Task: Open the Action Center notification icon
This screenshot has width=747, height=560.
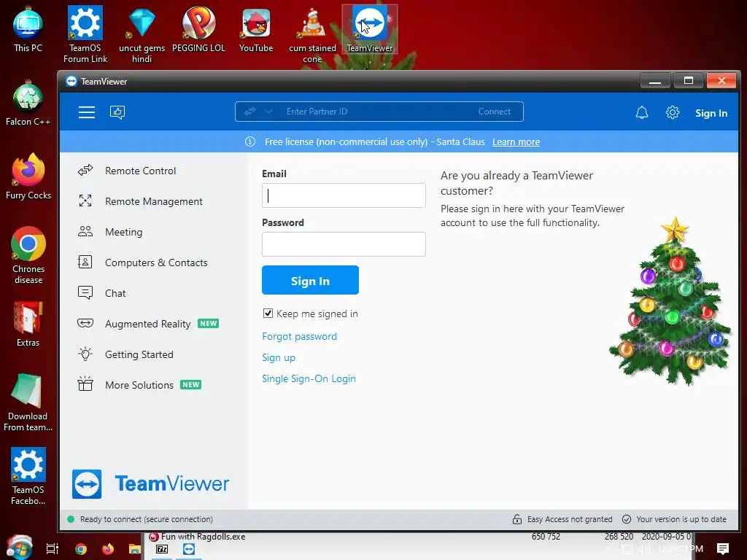Action: pos(722,549)
